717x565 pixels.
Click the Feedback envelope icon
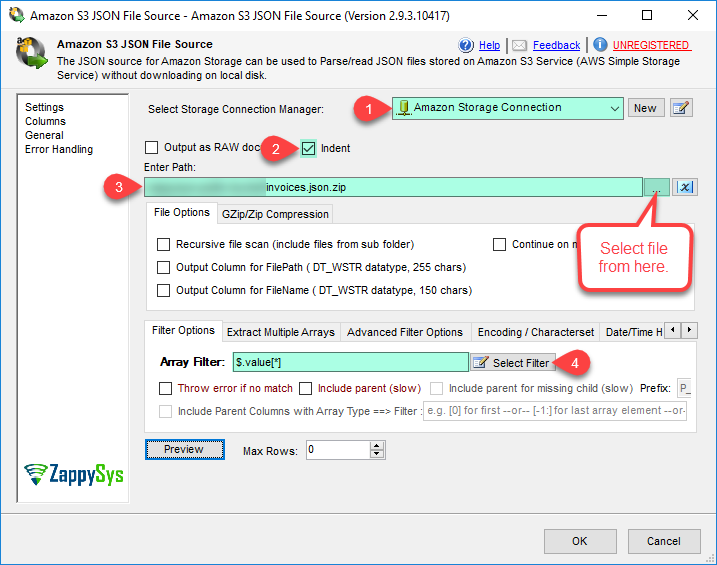click(x=519, y=45)
